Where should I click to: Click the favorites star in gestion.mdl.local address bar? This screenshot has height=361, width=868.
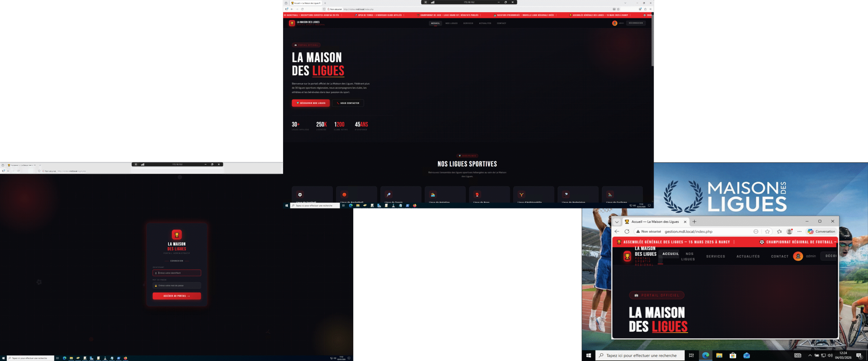point(767,232)
